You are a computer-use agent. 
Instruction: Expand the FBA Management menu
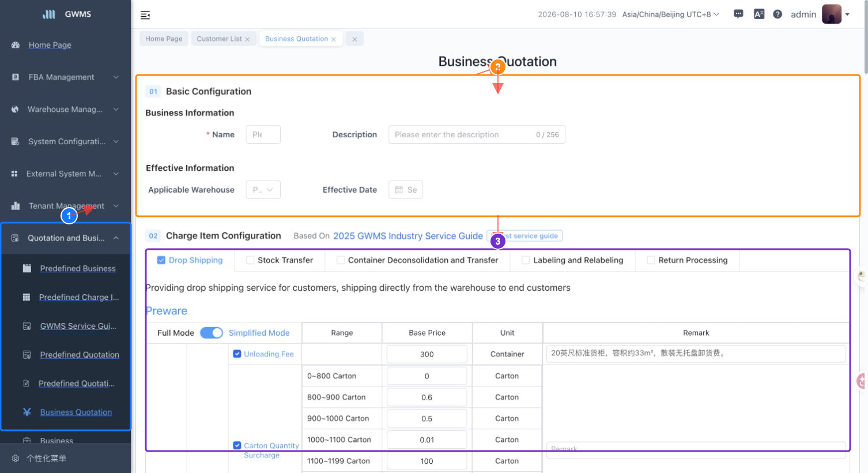coord(116,77)
